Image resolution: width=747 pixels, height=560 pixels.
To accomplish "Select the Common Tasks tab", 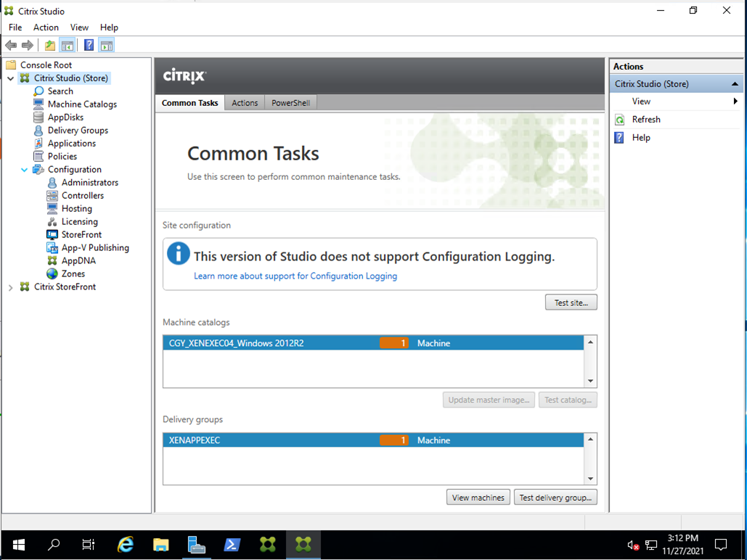I will pos(189,103).
